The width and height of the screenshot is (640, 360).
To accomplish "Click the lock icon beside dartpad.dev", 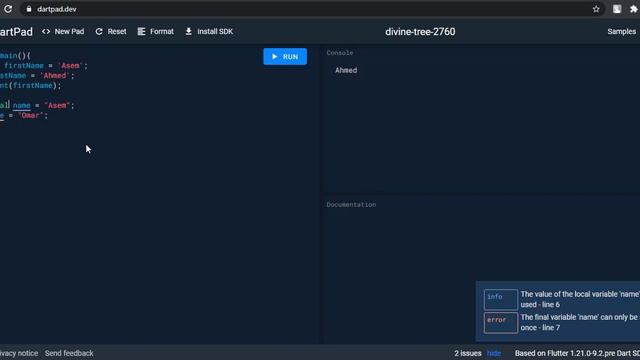I will coord(29,9).
